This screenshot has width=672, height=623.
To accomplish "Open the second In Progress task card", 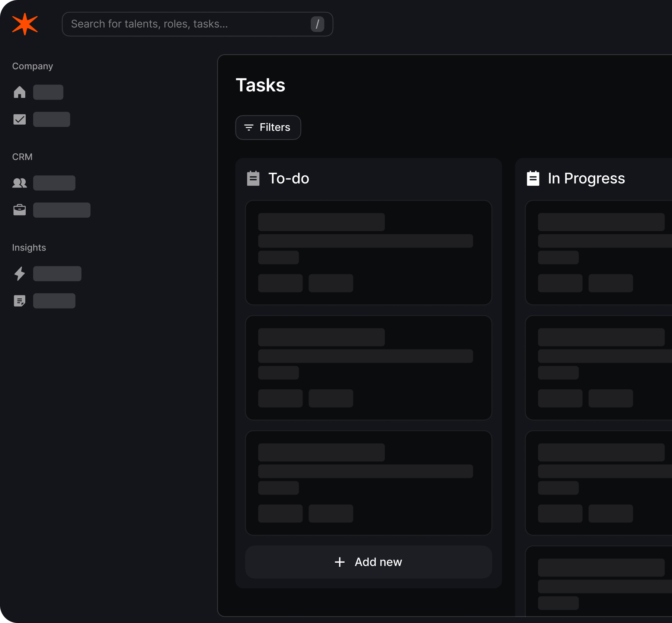I will pyautogui.click(x=599, y=368).
